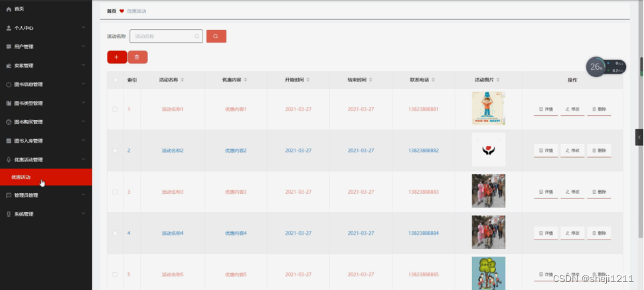Screen dimensions: 644x290
Task: Click the power icon beside 图书信息管理
Action: [x=9, y=85]
